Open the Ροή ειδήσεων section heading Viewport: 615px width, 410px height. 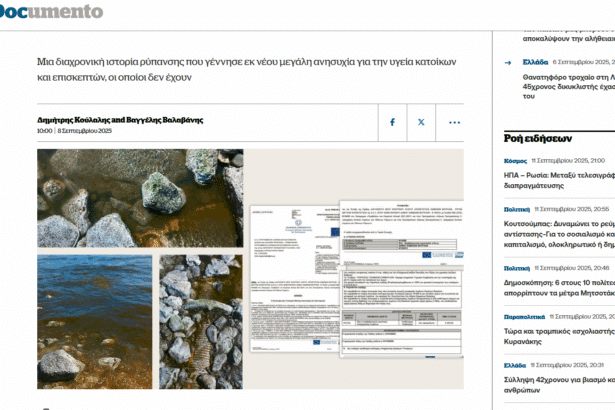coord(537,138)
